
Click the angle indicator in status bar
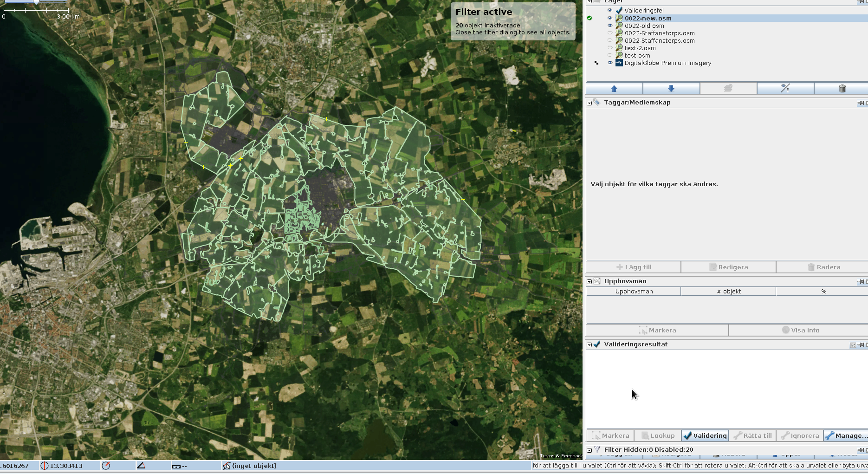click(x=142, y=466)
